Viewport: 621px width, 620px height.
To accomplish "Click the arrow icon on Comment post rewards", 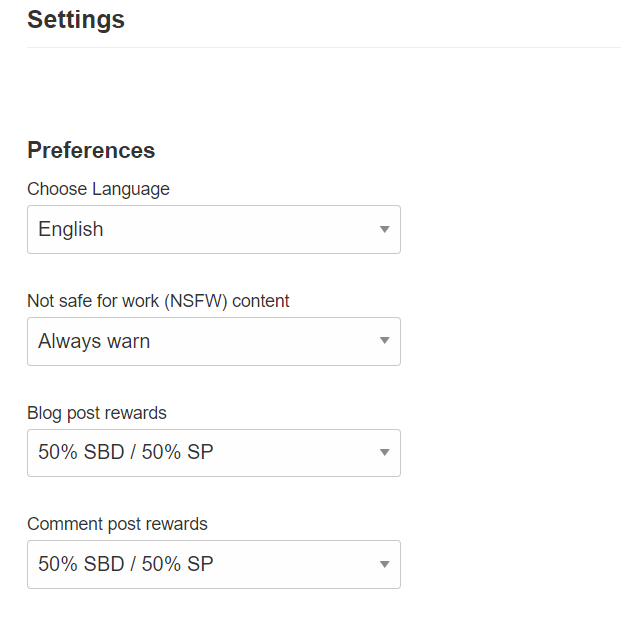I will 384,565.
